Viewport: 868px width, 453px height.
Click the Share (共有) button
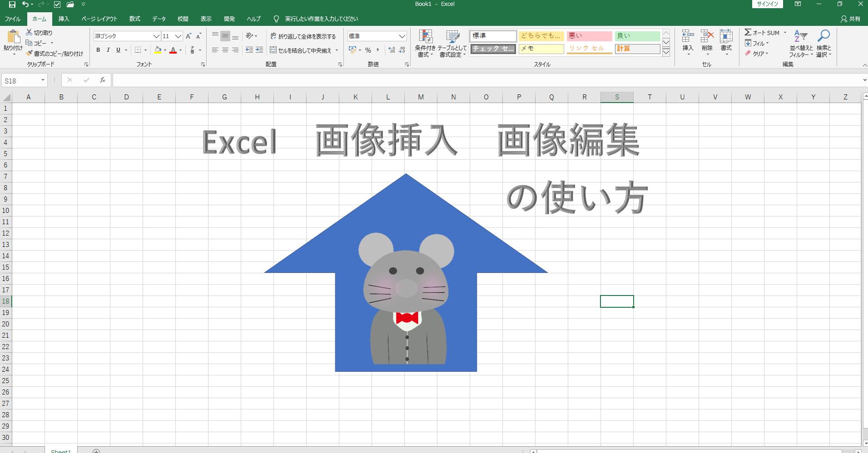click(x=851, y=19)
